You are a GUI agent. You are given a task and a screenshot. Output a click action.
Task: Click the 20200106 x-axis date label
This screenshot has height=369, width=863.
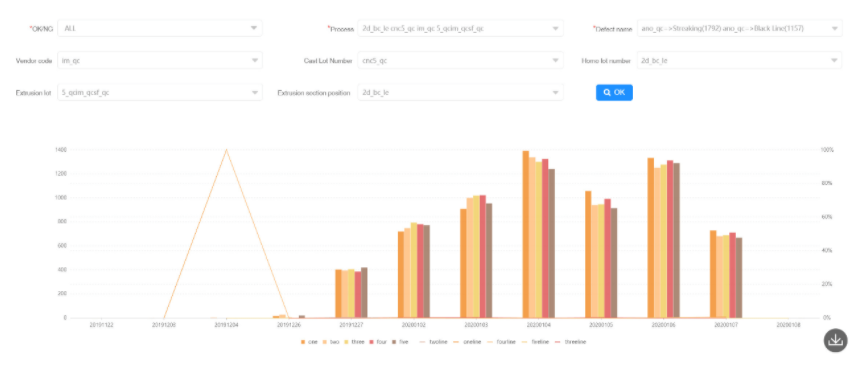(663, 325)
